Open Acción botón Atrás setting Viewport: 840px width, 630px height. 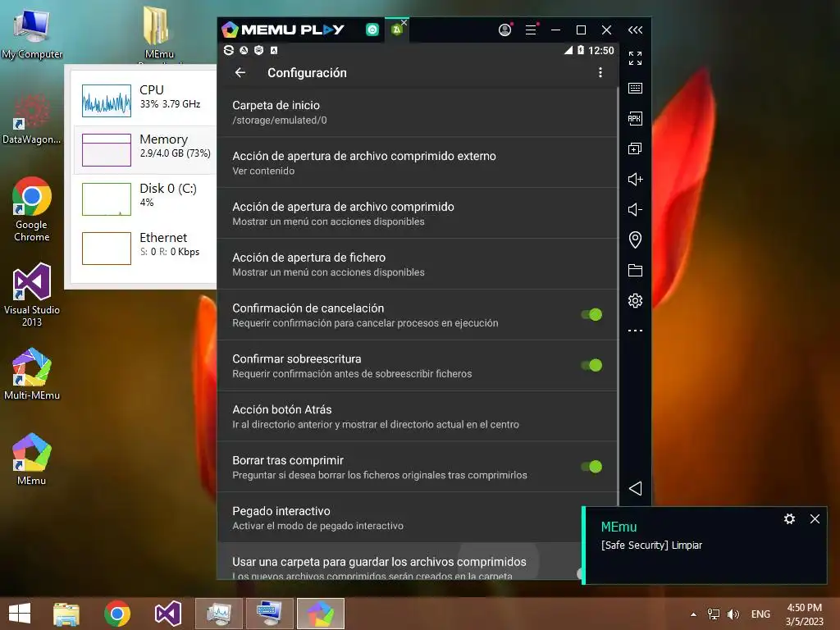coord(418,416)
